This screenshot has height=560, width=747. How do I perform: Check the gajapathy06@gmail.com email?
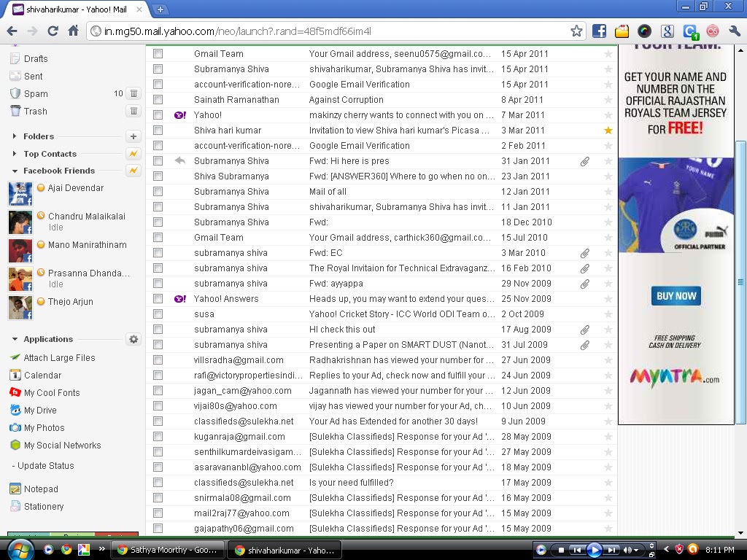[x=158, y=528]
